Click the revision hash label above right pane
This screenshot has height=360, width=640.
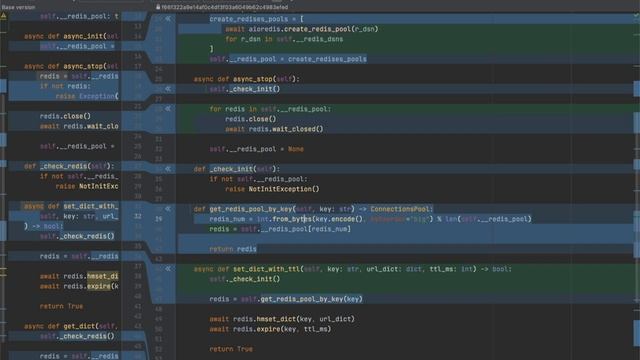tap(224, 7)
